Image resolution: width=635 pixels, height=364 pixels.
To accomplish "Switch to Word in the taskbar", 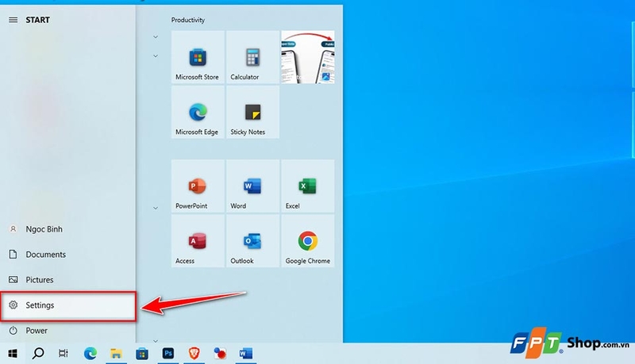I will click(246, 354).
